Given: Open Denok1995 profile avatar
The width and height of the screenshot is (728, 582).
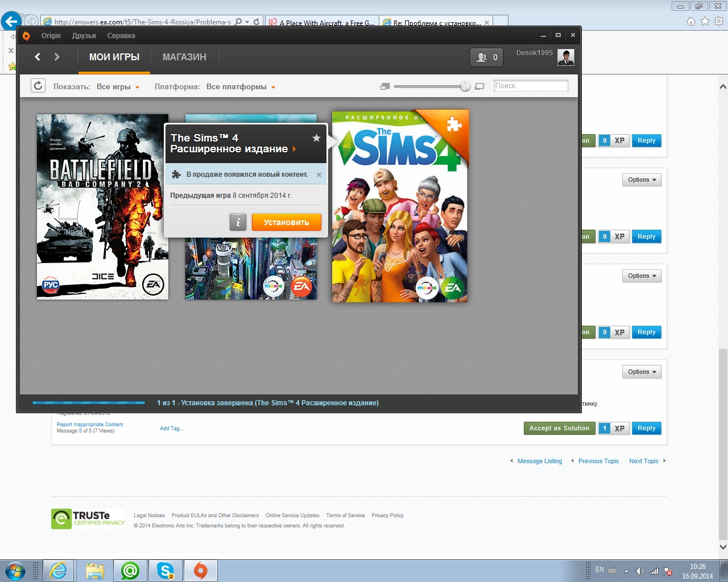Looking at the screenshot, I should pyautogui.click(x=565, y=57).
